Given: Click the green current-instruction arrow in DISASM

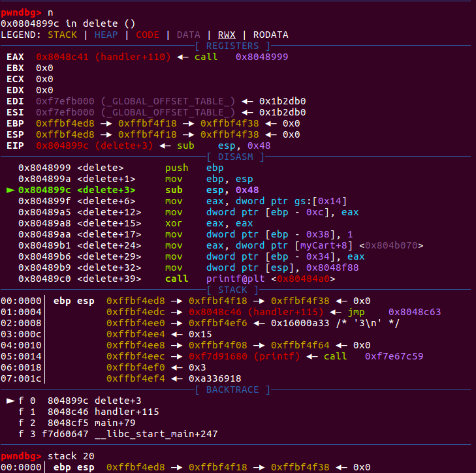Looking at the screenshot, I should tap(10, 190).
